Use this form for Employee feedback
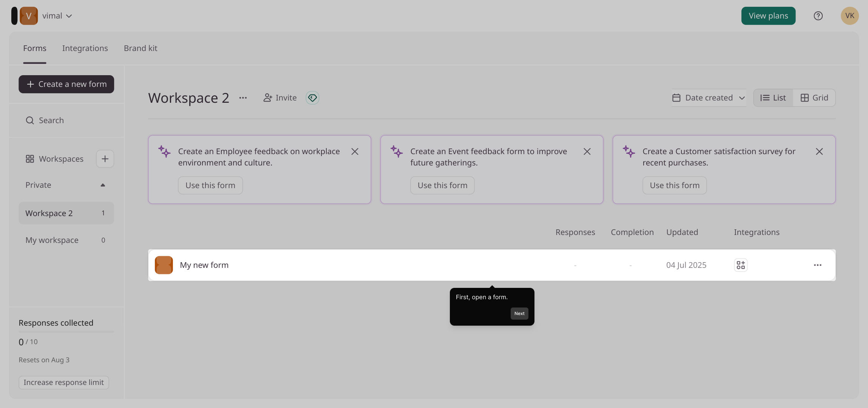868x408 pixels. 210,185
